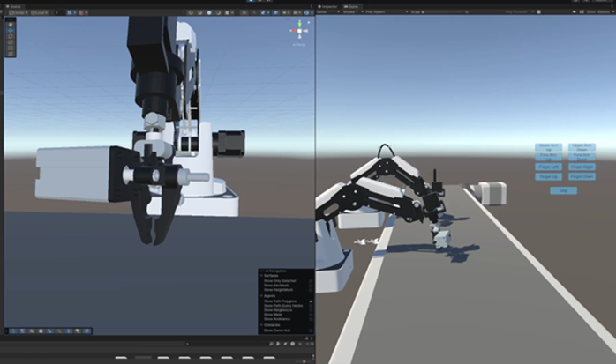Switch to the Inspector tab

pos(332,5)
